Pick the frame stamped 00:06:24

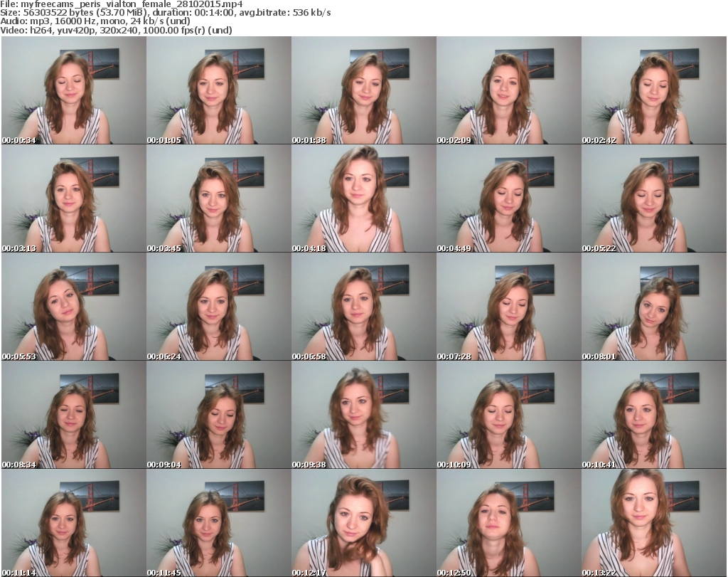tap(219, 307)
